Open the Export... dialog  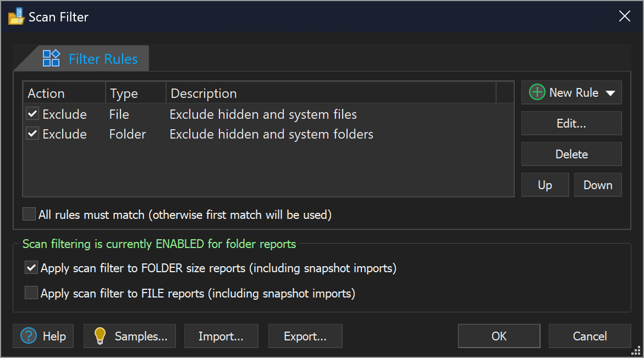[305, 336]
